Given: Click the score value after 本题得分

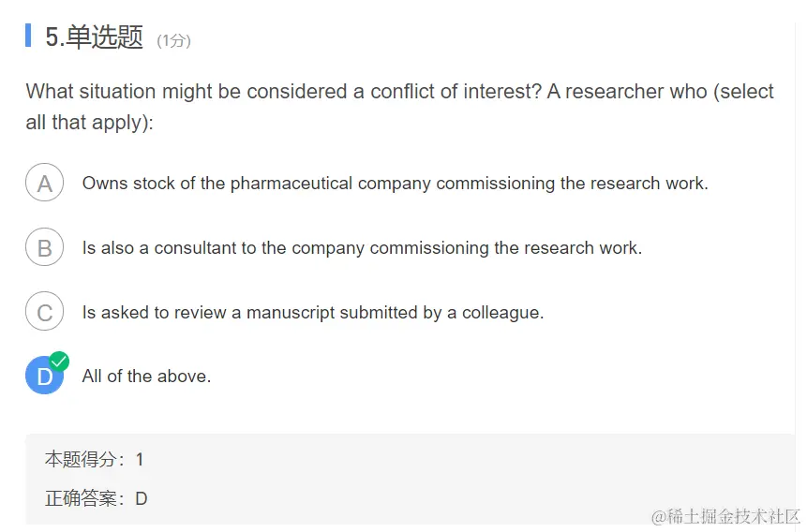Looking at the screenshot, I should coord(140,460).
